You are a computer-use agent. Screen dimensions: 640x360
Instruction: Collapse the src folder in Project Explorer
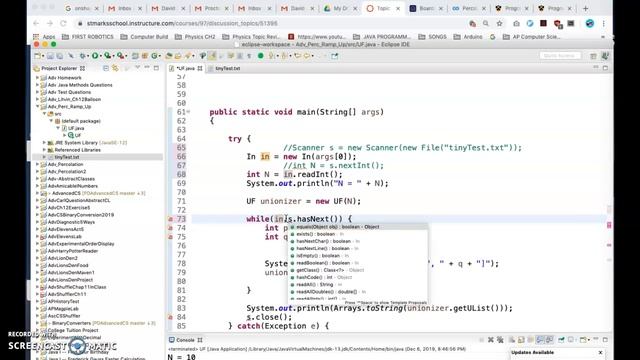(44, 114)
